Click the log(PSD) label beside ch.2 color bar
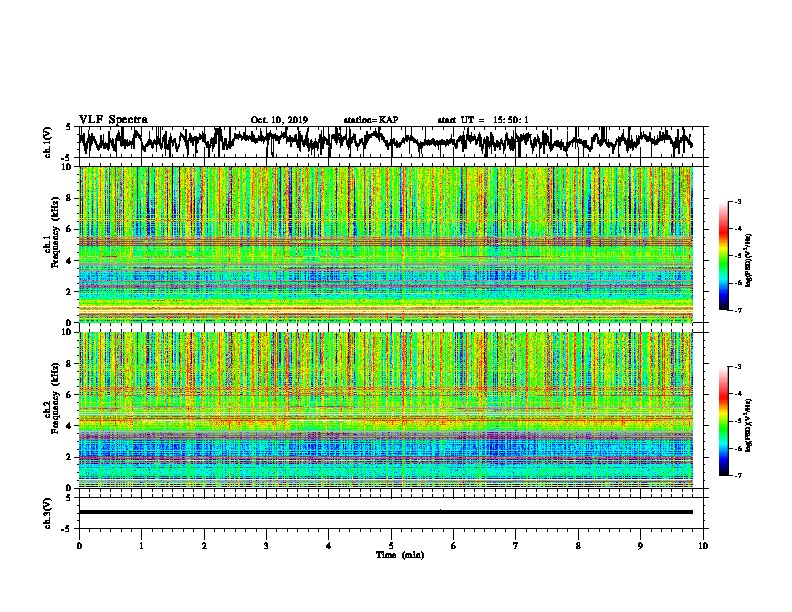Image resolution: width=792 pixels, height=612 pixels. 749,425
